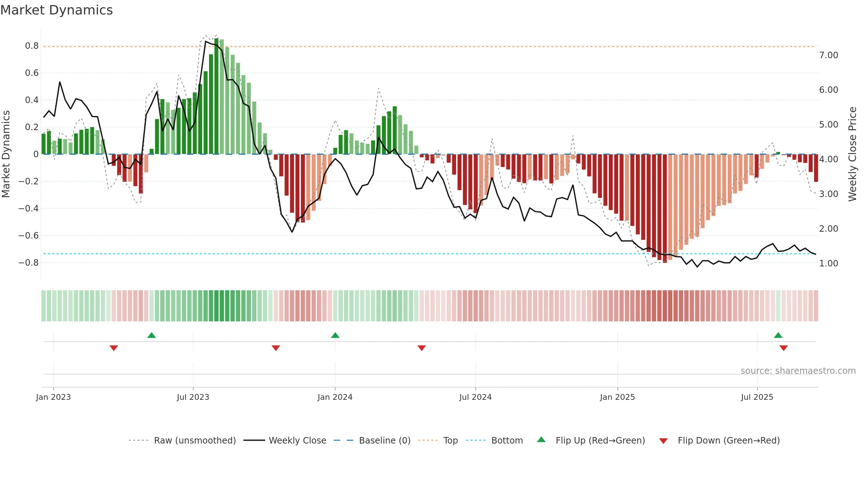Click the Jul 2024 axis label

coord(476,397)
